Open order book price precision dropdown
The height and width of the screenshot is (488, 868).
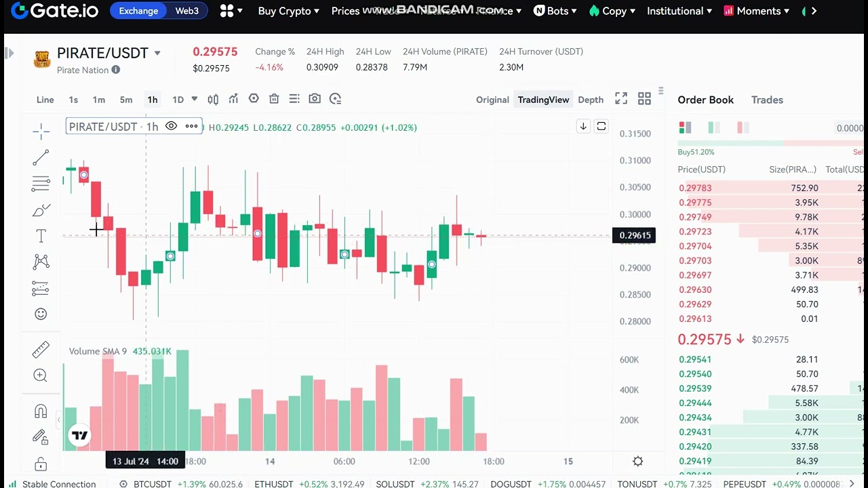click(850, 128)
